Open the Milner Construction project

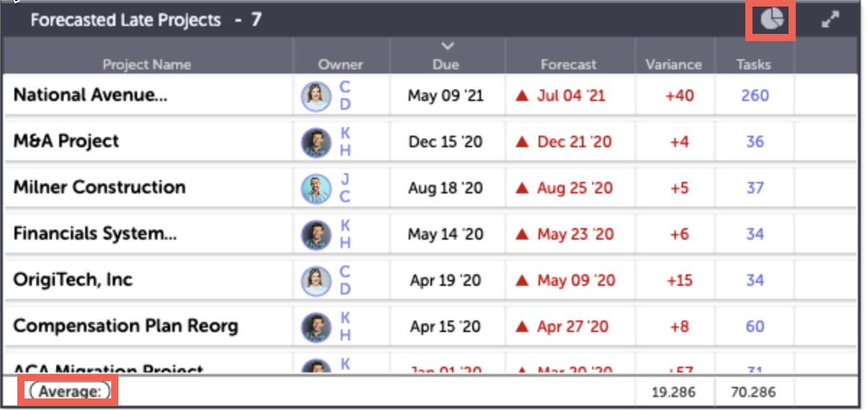[100, 188]
